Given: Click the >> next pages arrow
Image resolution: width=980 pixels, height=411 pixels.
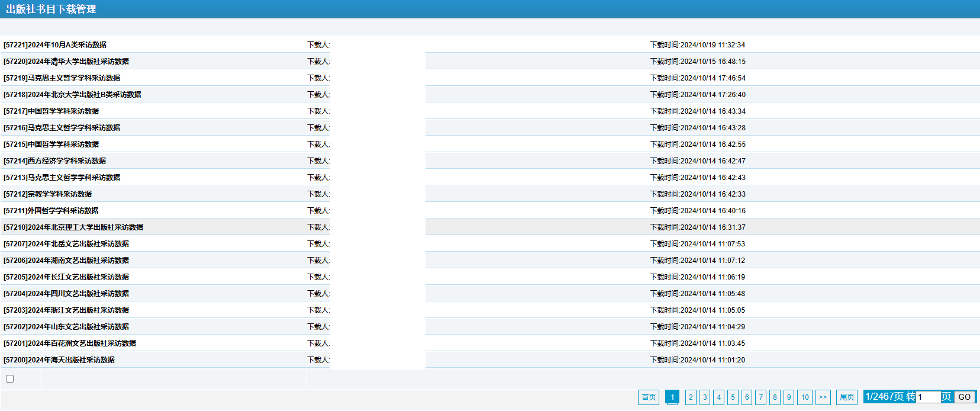Looking at the screenshot, I should [823, 397].
